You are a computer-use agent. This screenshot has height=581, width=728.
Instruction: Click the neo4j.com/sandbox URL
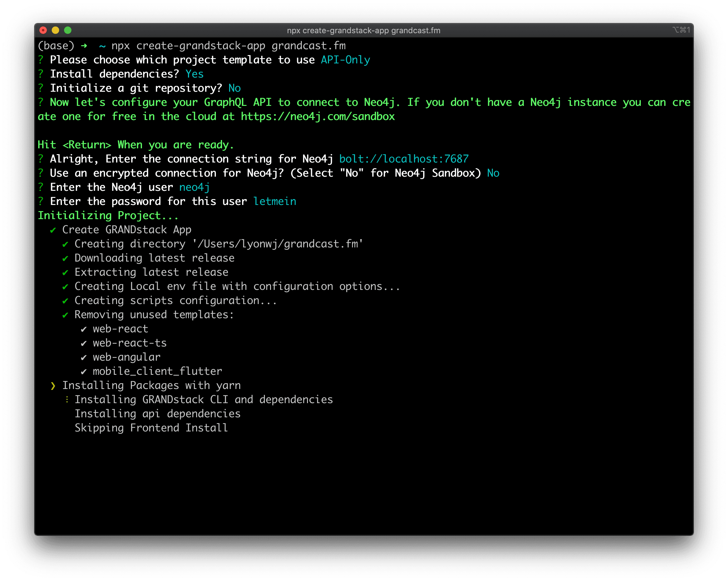point(317,117)
